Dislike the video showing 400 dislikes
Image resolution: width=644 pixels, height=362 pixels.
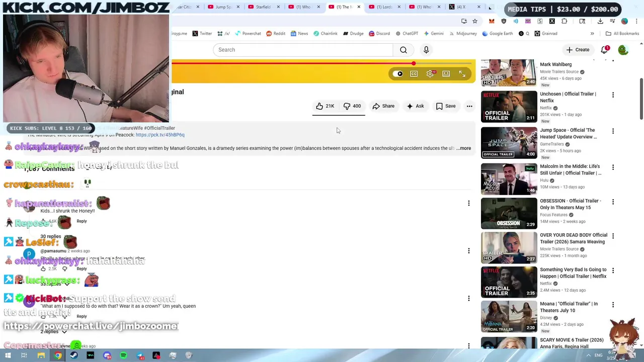point(352,106)
